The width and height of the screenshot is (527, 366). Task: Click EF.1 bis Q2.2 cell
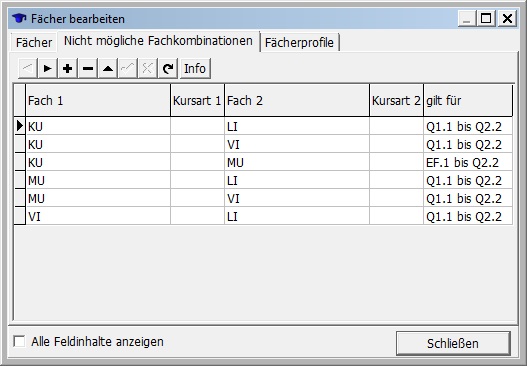click(x=468, y=163)
